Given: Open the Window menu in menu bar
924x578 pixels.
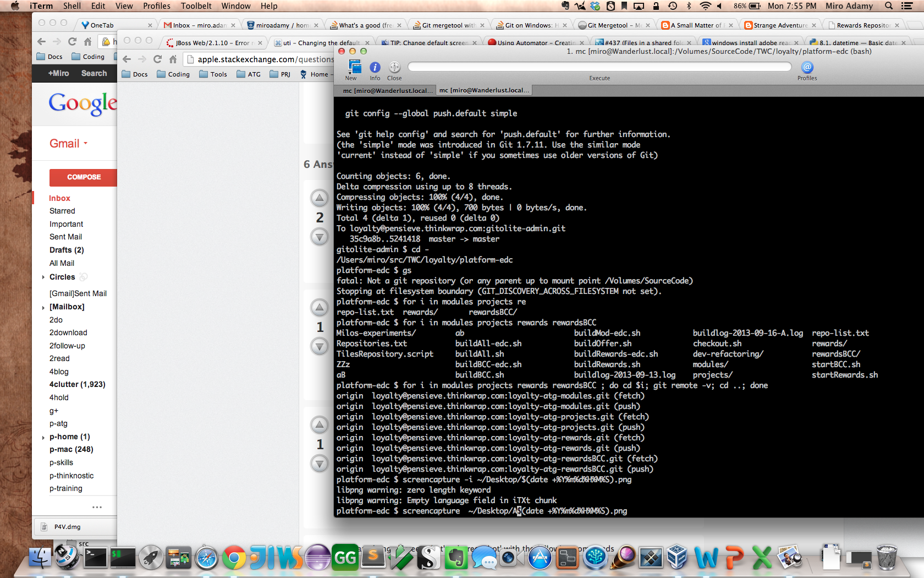Looking at the screenshot, I should tap(236, 6).
